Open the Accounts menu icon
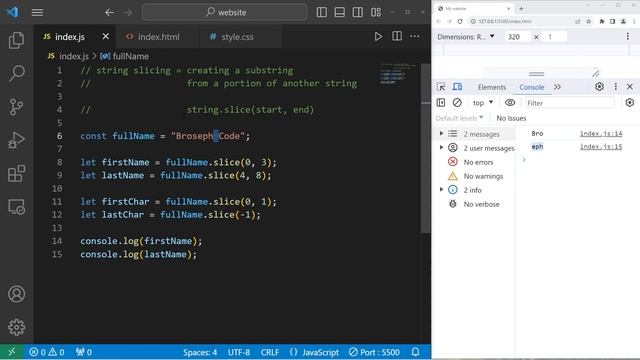 [x=16, y=294]
